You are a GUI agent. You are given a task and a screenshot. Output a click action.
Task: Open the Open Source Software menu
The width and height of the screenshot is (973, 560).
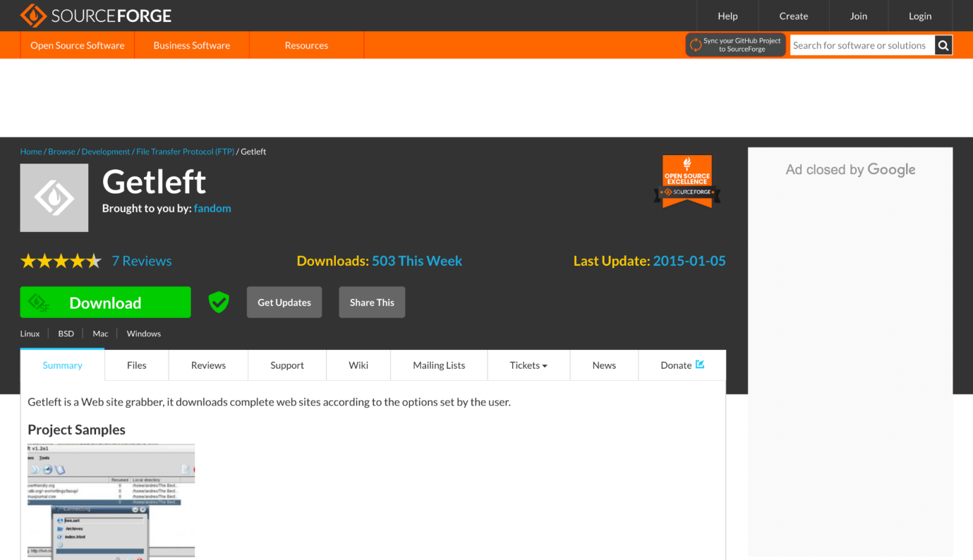78,45
